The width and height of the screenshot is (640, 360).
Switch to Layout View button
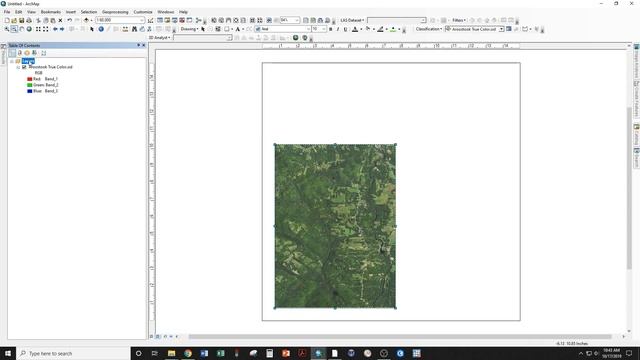pyautogui.click(x=158, y=336)
